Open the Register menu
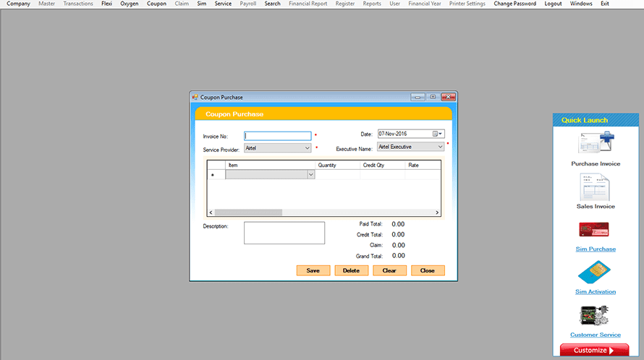This screenshot has height=360, width=644. click(345, 4)
